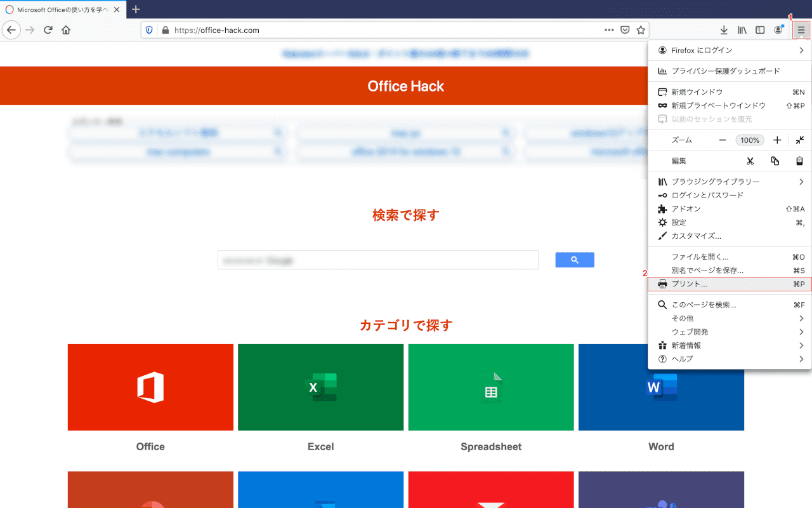Click the site security padlock icon
This screenshot has height=508, width=812.
coord(166,30)
